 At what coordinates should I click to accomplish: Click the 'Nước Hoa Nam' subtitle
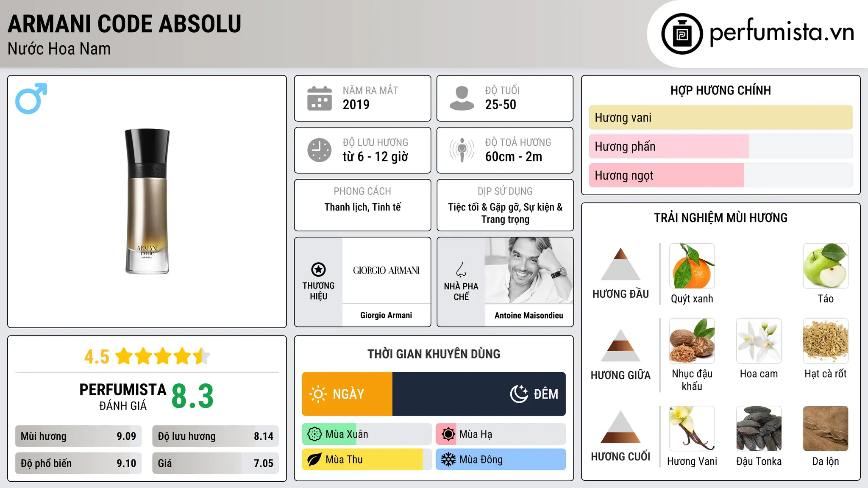point(59,49)
